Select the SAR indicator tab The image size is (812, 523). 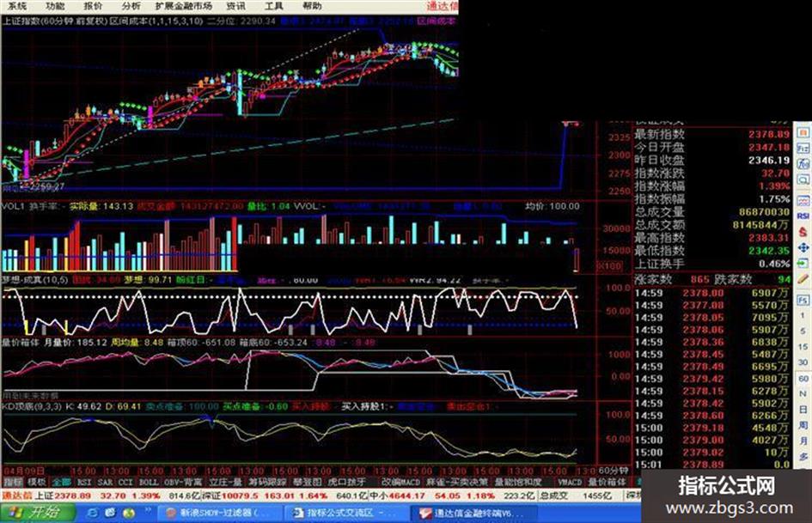point(105,482)
